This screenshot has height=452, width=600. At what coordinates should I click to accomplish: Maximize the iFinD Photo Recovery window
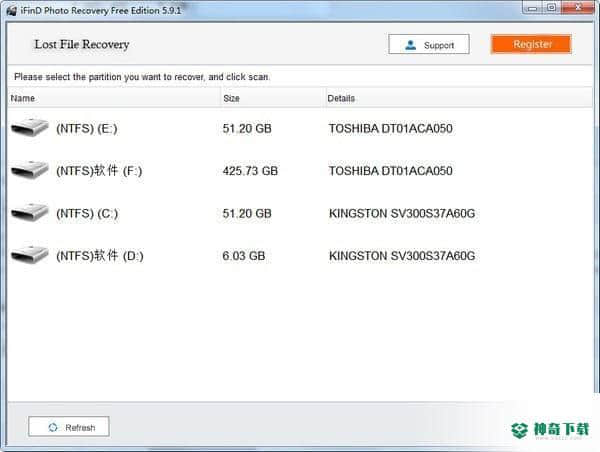pos(551,8)
